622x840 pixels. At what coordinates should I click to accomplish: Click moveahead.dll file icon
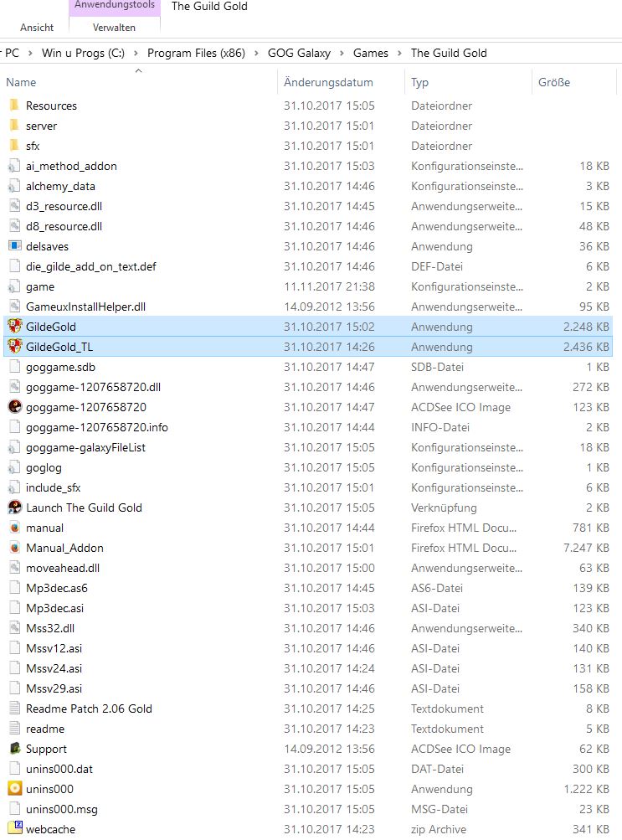pos(14,568)
